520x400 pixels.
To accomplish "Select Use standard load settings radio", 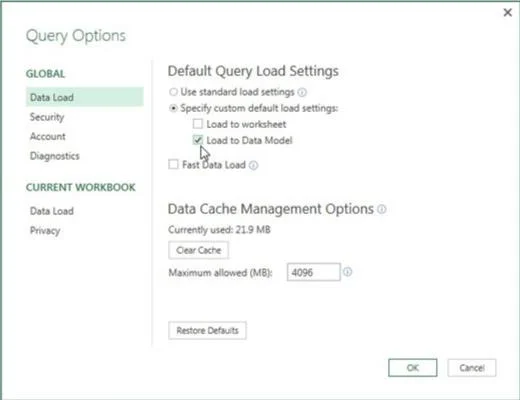I will click(x=173, y=92).
